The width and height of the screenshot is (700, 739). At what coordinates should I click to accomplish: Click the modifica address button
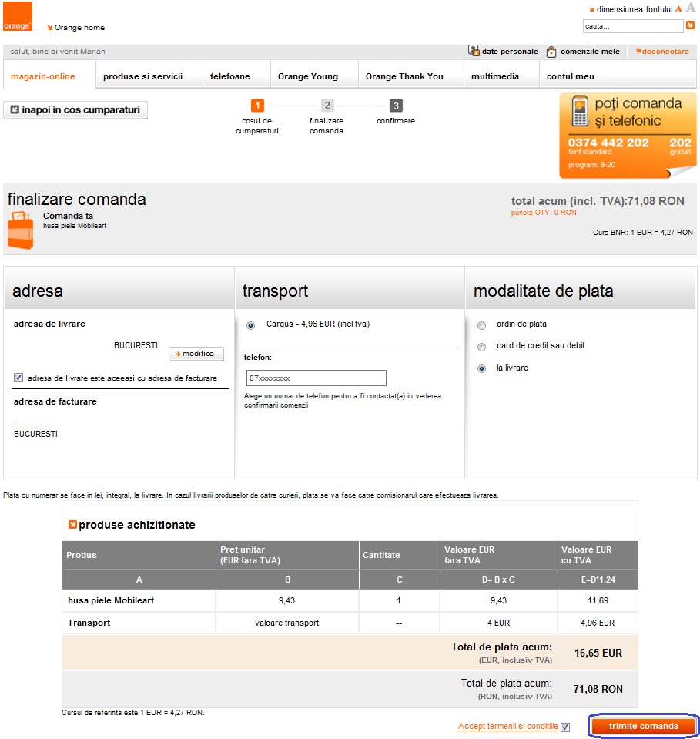click(x=196, y=354)
